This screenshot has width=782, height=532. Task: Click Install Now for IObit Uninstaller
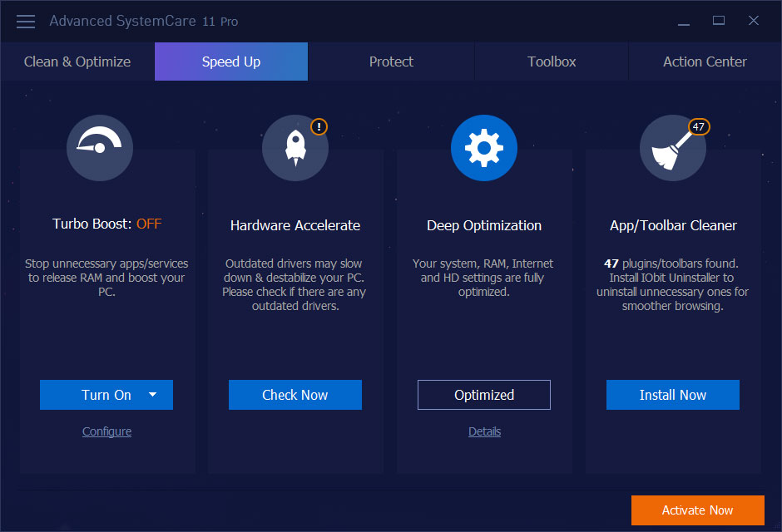pyautogui.click(x=673, y=395)
